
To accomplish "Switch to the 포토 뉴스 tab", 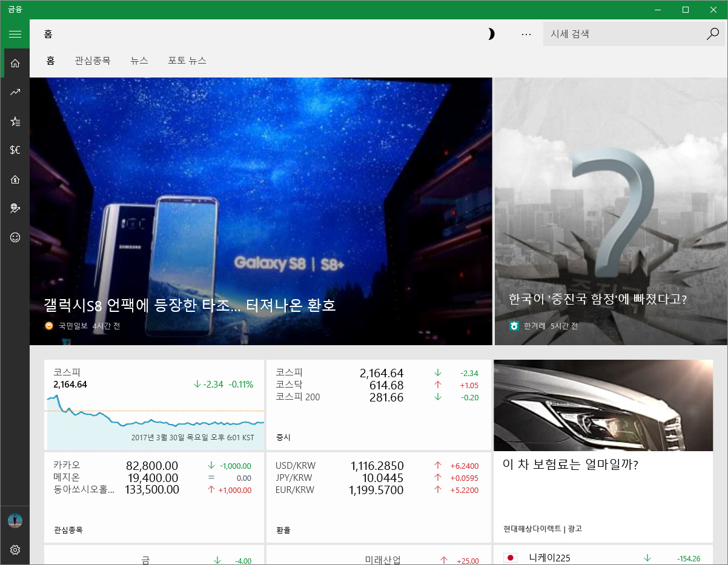I will click(x=187, y=61).
